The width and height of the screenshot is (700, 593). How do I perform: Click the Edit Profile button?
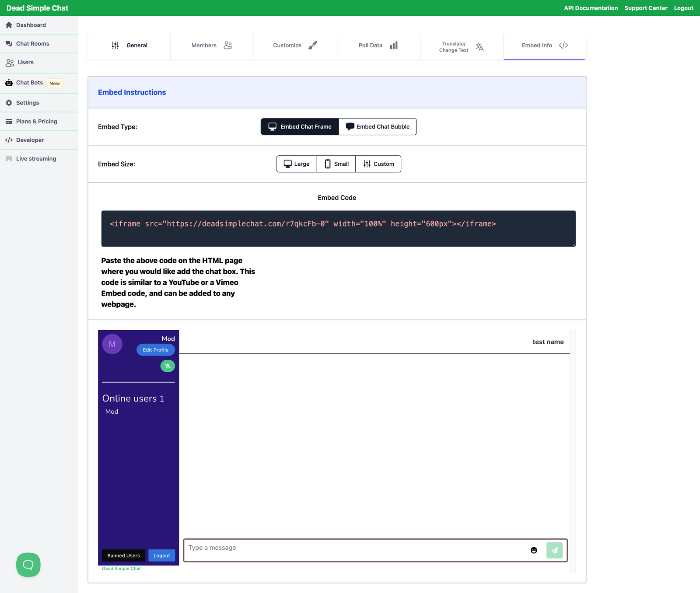coord(155,349)
